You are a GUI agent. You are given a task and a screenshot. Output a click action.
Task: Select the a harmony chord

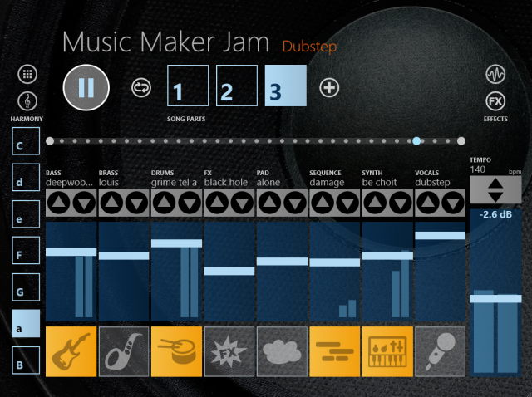pyautogui.click(x=26, y=323)
